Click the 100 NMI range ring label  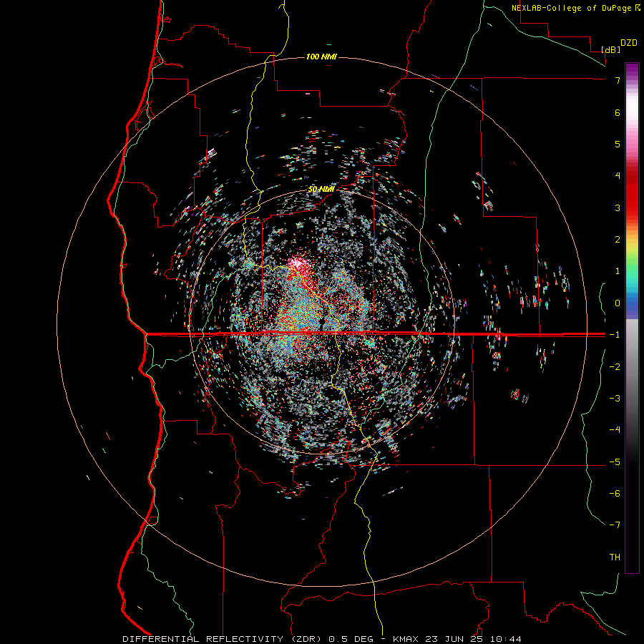click(x=321, y=57)
